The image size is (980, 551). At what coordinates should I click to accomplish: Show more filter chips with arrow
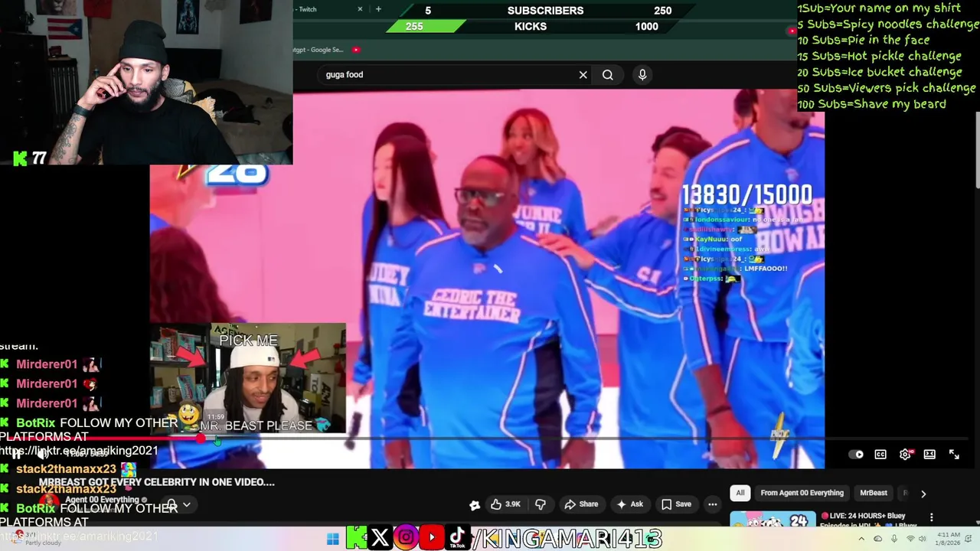923,494
